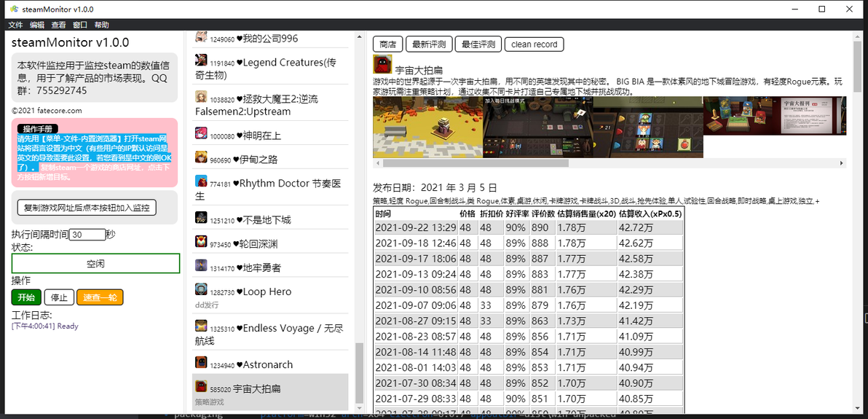Image resolution: width=868 pixels, height=419 pixels.
Task: View the dark dungeon board screenshot thumbnail
Action: pyautogui.click(x=537, y=128)
